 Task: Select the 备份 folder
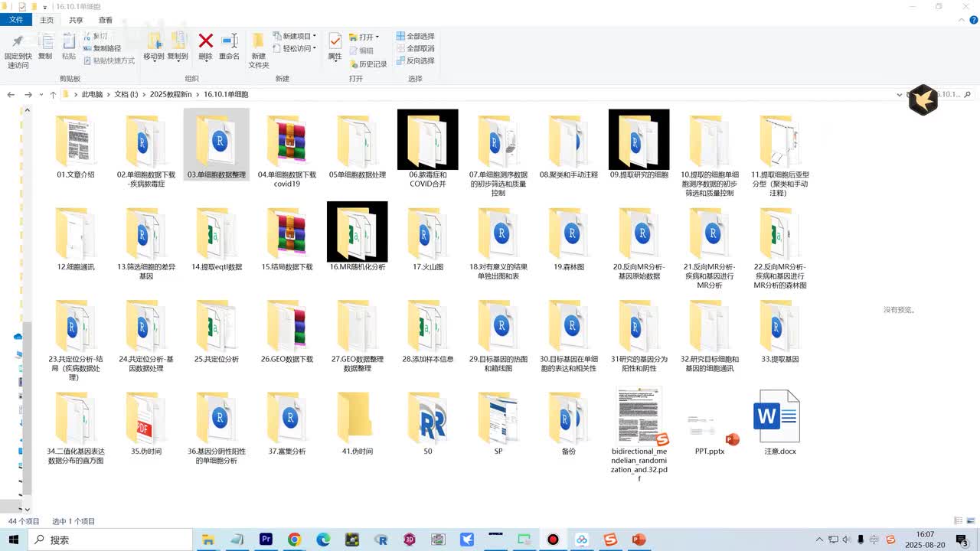click(569, 422)
